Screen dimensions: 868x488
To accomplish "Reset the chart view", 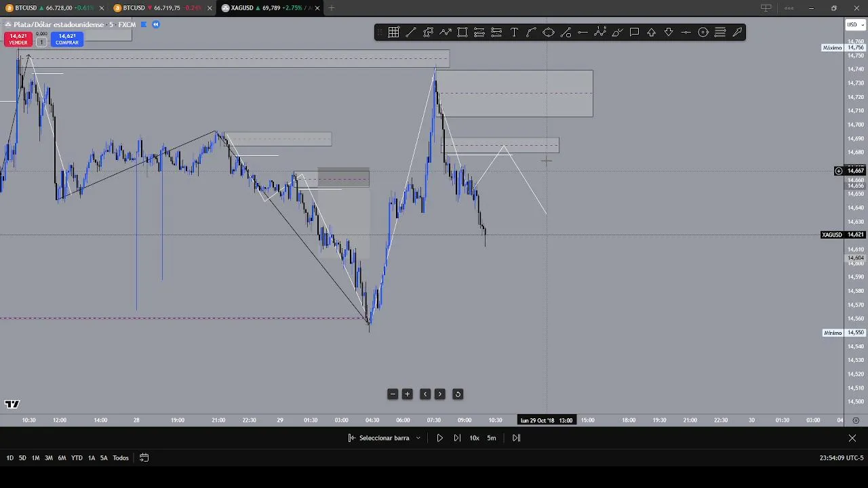I will (458, 394).
